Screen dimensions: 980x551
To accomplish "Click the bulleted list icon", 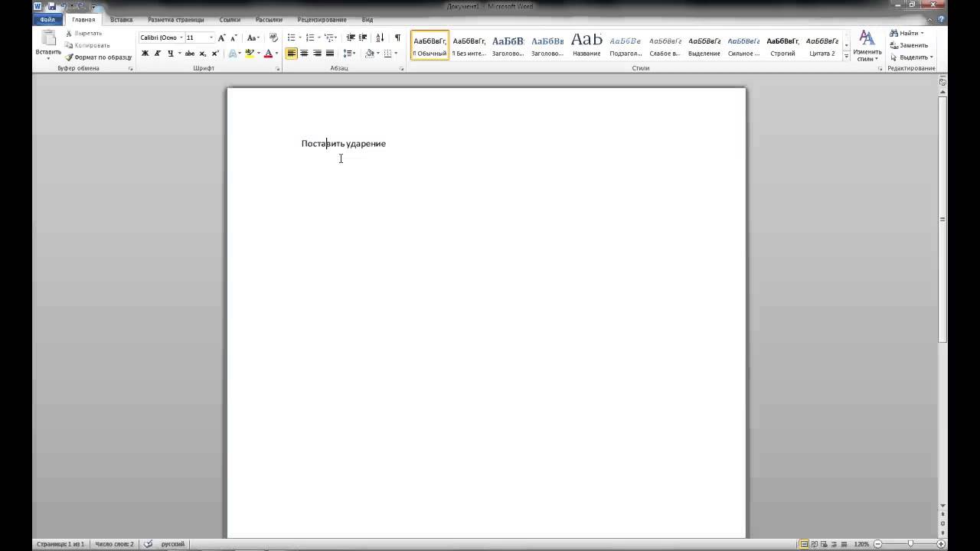I will coord(291,37).
